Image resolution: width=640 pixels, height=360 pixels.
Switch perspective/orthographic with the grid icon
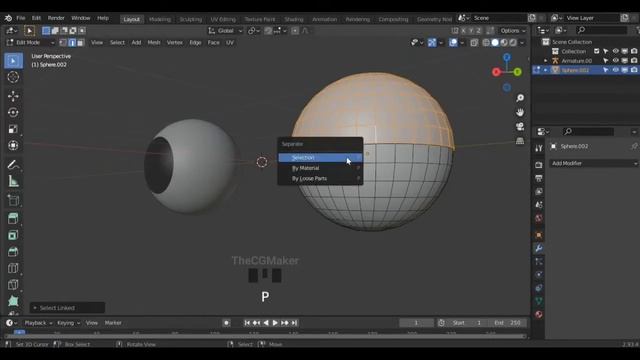(520, 141)
